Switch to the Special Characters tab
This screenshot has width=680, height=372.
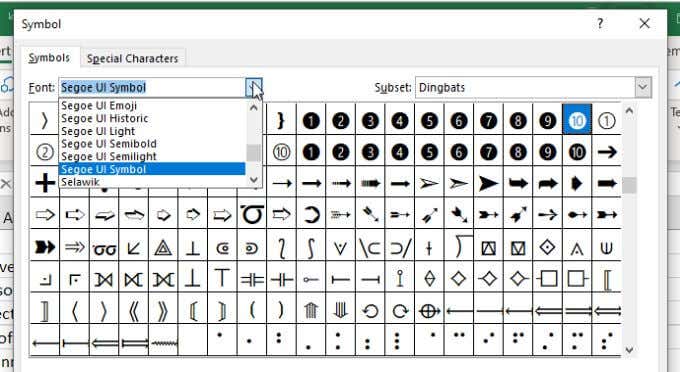132,59
